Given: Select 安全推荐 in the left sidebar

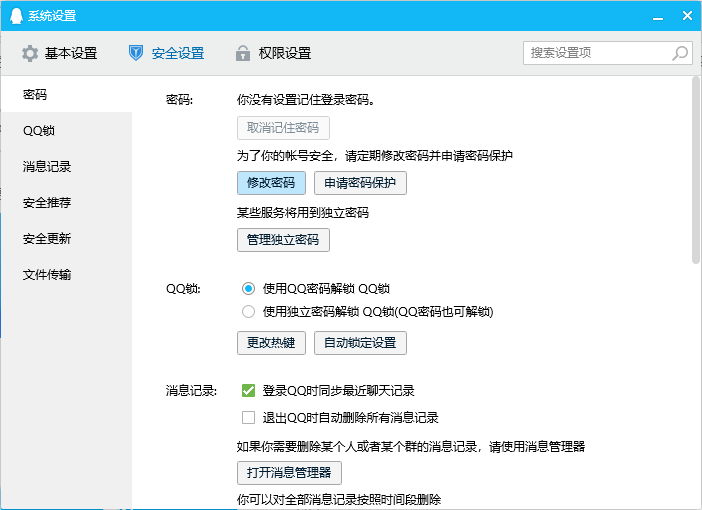Looking at the screenshot, I should 66,202.
